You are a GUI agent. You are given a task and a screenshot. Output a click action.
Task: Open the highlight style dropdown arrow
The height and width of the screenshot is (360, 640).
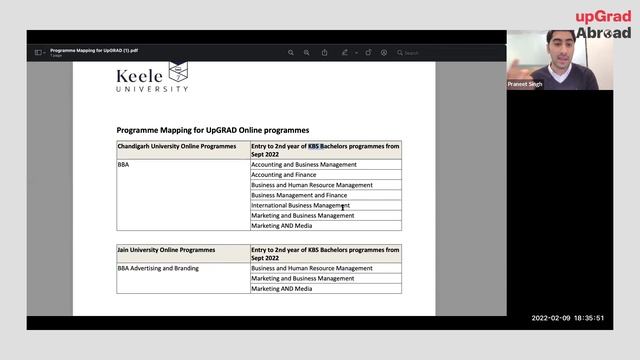[356, 53]
